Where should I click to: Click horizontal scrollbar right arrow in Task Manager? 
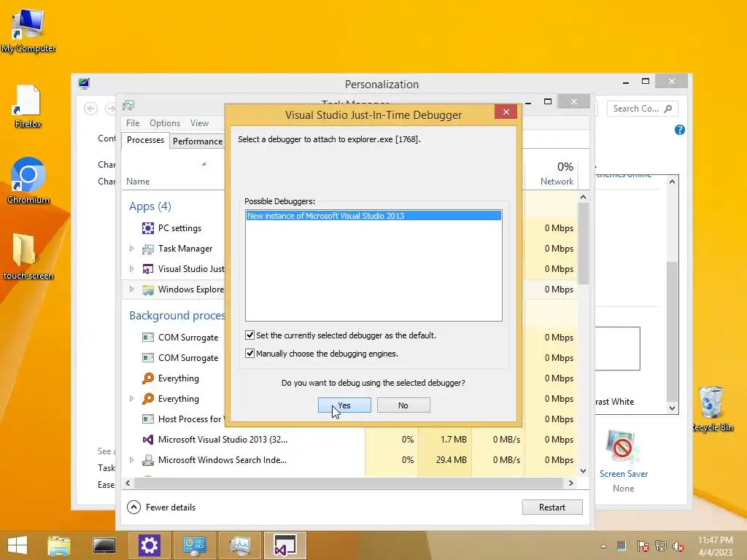570,483
